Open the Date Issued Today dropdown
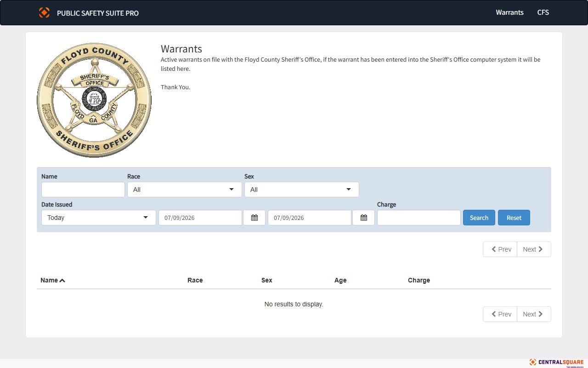The image size is (588, 368). click(99, 218)
